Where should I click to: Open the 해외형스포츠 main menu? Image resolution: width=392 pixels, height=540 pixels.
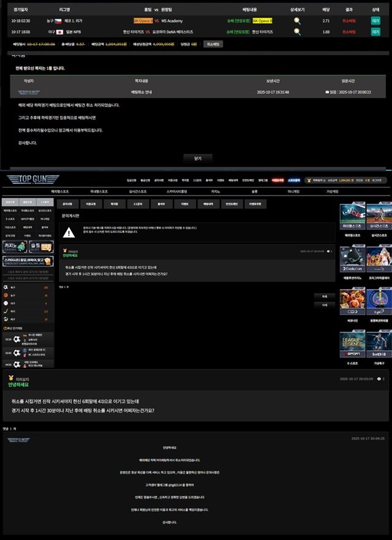pos(59,191)
